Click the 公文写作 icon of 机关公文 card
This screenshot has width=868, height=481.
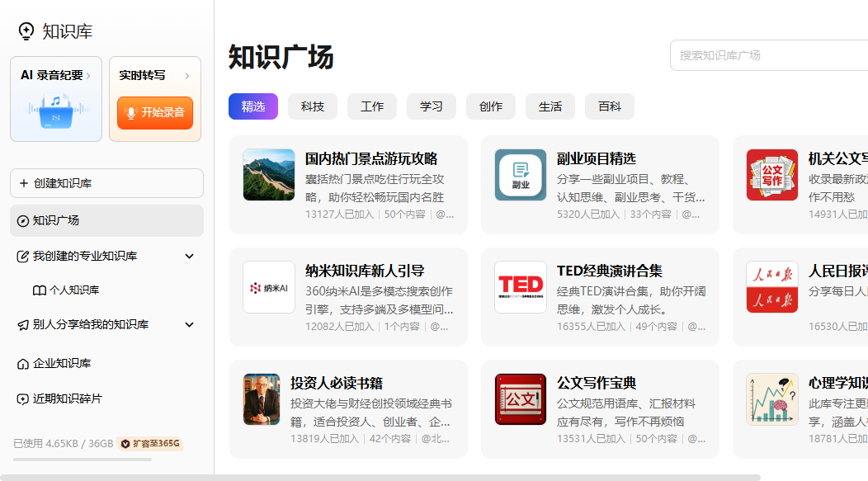pos(772,175)
